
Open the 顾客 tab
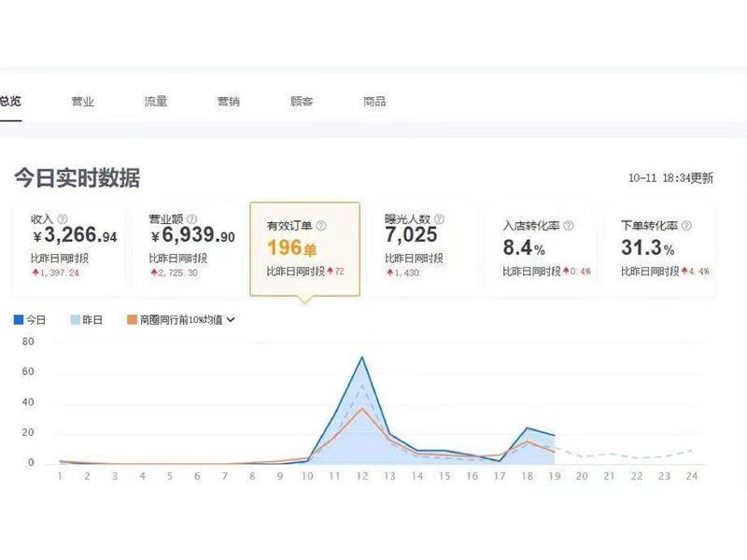click(x=302, y=102)
